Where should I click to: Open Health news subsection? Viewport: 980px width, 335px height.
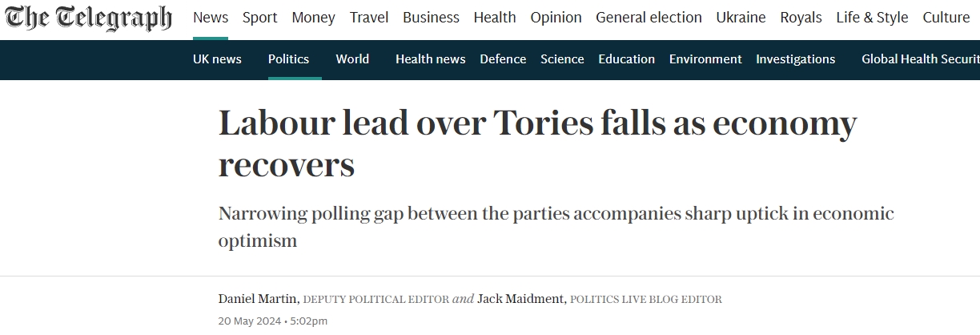click(x=431, y=59)
